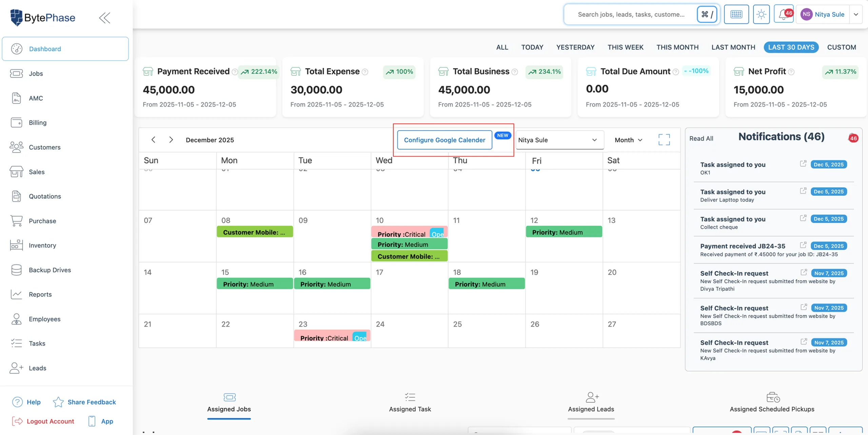
Task: Toggle calendar fullscreen view
Action: point(664,140)
